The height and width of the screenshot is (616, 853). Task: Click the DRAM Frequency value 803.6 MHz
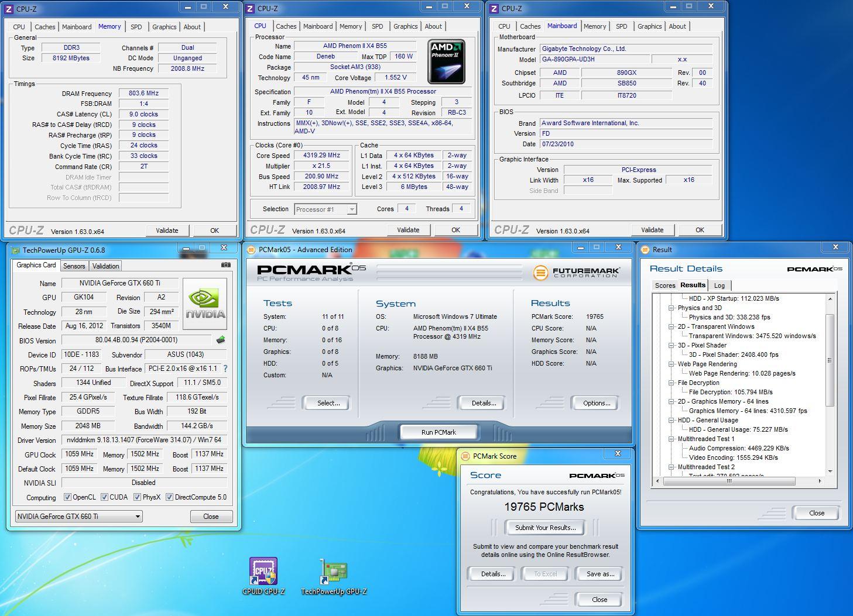tap(144, 93)
